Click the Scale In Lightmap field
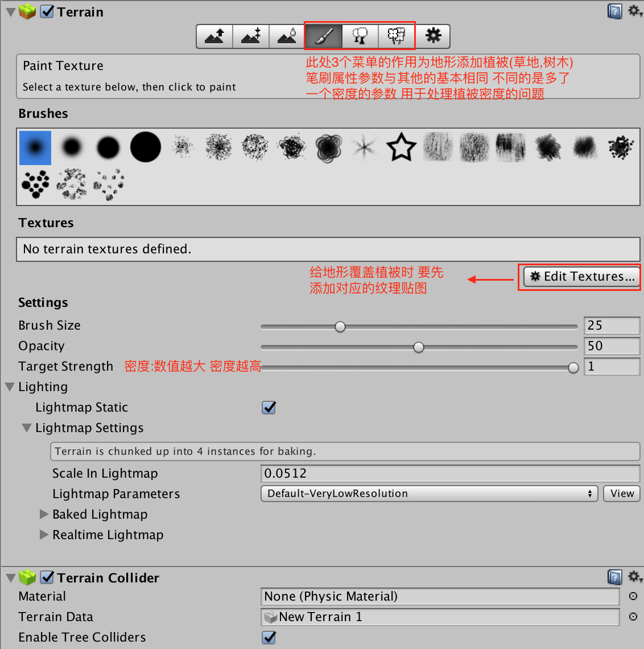This screenshot has height=649, width=644. [x=451, y=473]
